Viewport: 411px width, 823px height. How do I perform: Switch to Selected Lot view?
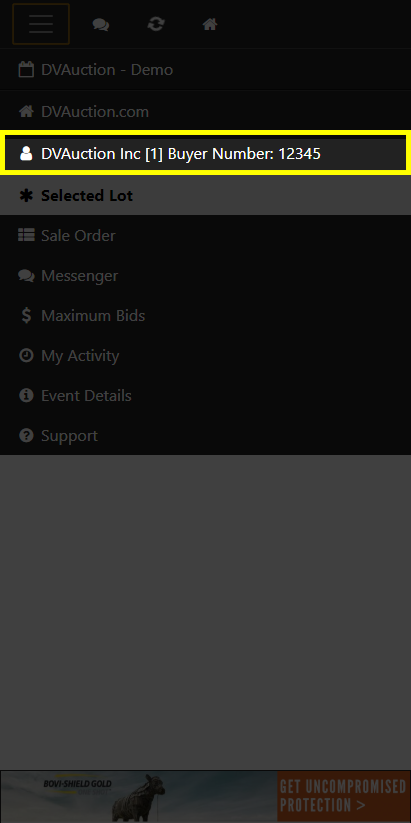[205, 195]
